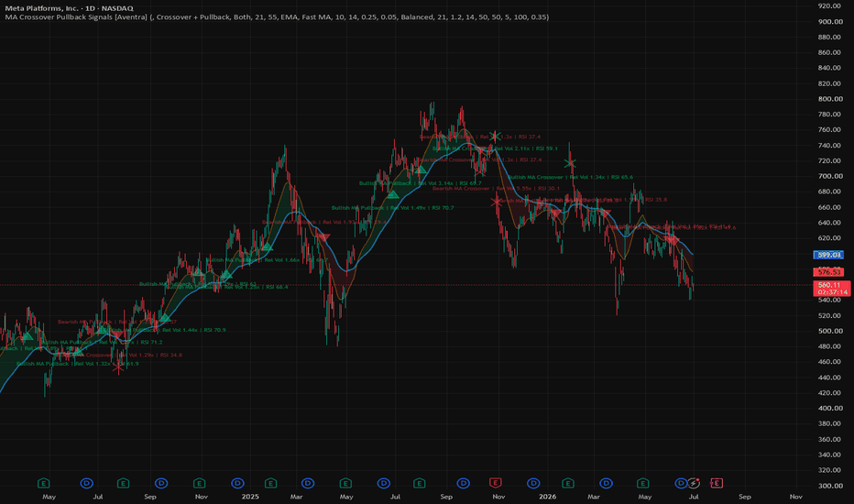Open the earnings E marker after the 2025 label

[270, 483]
